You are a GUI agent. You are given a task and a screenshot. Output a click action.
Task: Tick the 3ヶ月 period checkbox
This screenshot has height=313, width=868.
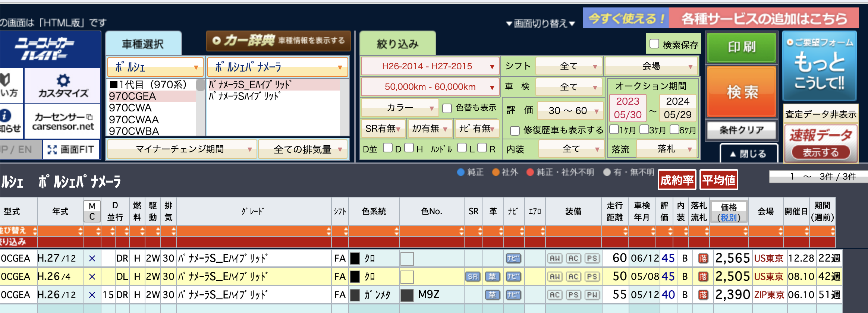coord(644,129)
